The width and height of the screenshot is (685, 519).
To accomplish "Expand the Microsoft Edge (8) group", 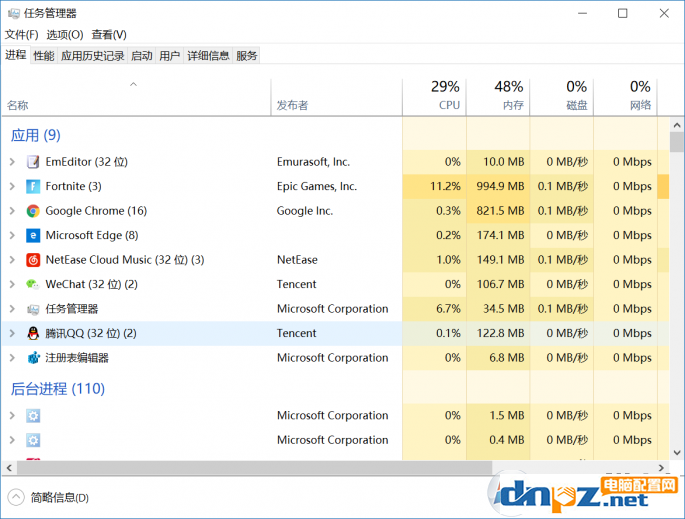I will [x=12, y=235].
